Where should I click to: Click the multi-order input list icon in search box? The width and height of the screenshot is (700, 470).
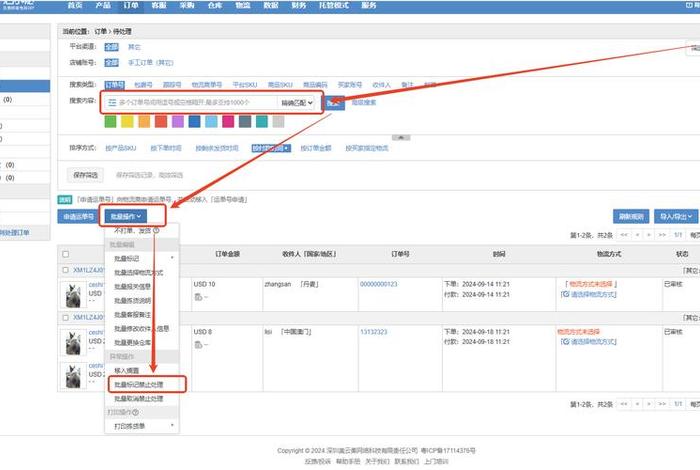click(112, 102)
